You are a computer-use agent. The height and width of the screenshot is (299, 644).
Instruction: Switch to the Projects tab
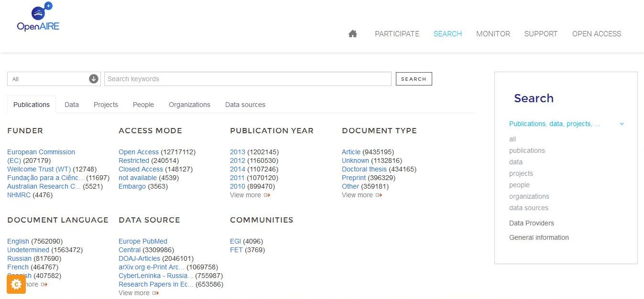[x=106, y=105]
